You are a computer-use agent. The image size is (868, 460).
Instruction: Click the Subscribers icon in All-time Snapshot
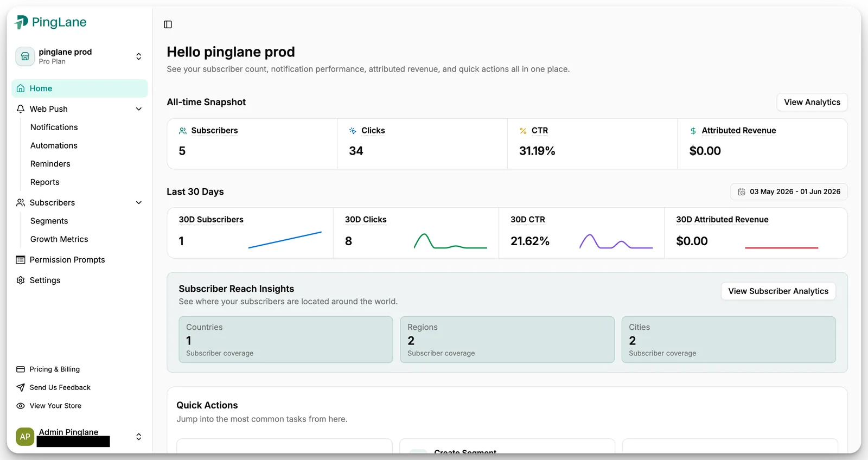point(183,131)
